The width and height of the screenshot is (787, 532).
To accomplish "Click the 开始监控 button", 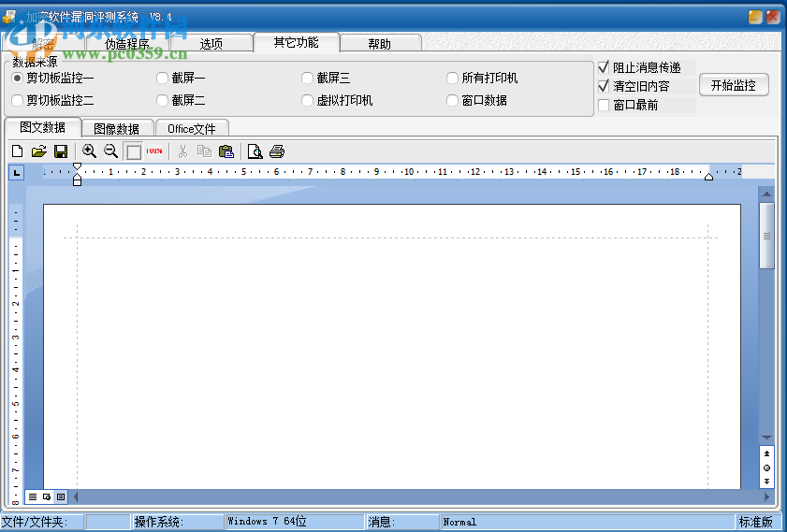I will tap(734, 85).
